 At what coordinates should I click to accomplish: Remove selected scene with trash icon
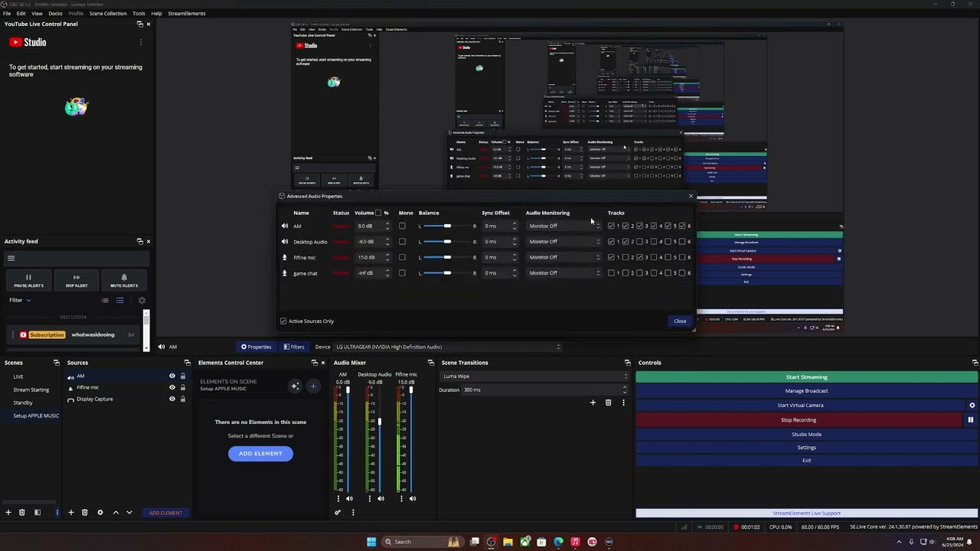coord(22,513)
